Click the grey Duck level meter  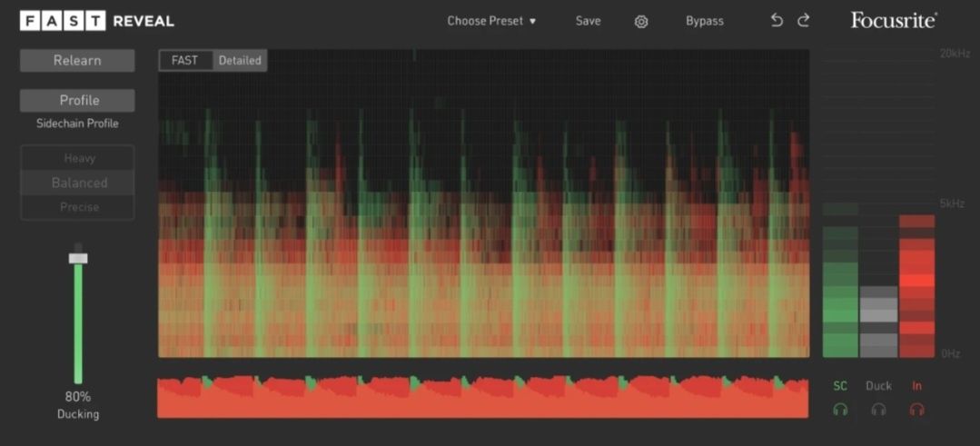[x=879, y=322]
